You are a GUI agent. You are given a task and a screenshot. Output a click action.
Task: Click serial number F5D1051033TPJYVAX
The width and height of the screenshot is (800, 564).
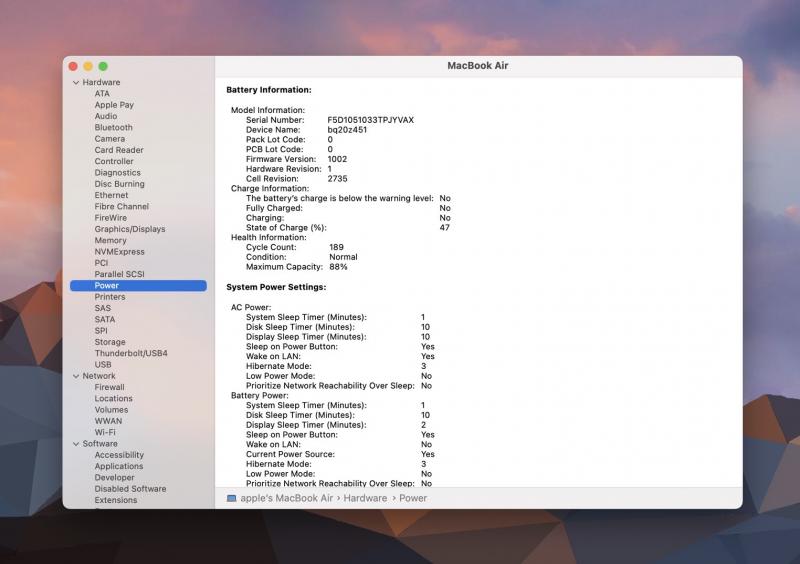(371, 120)
